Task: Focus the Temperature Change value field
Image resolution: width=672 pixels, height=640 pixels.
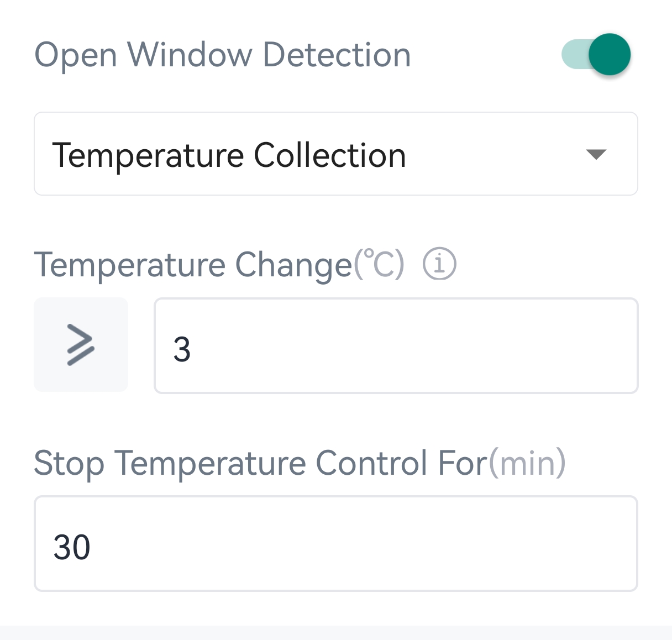Action: [x=396, y=346]
